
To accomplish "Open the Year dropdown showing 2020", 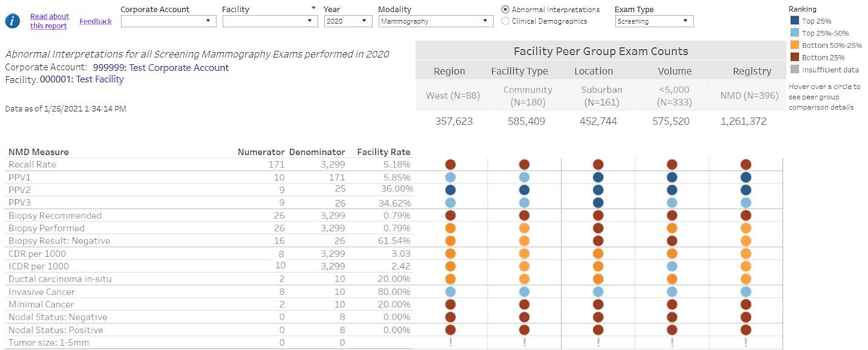I will [348, 21].
